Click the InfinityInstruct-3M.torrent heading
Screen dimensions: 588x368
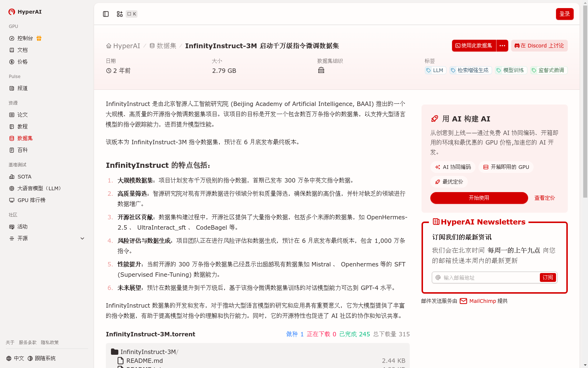150,334
